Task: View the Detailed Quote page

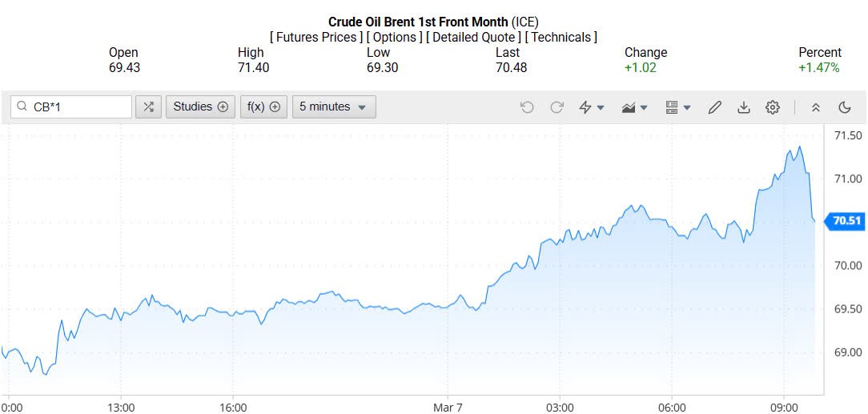Action: tap(473, 37)
